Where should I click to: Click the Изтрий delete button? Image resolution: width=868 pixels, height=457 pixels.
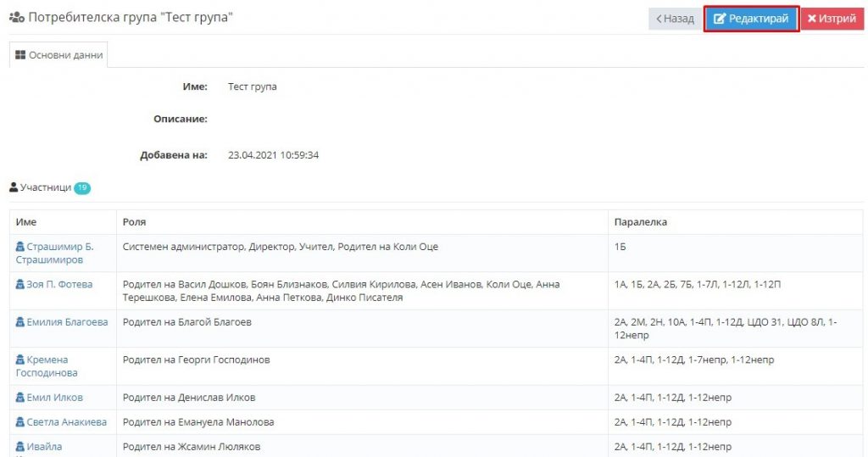pyautogui.click(x=832, y=19)
